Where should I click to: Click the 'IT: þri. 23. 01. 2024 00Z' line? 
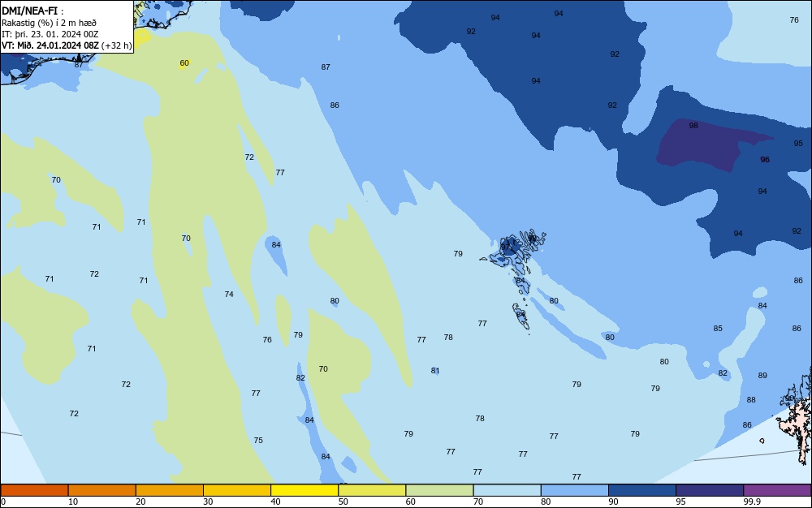(x=50, y=34)
